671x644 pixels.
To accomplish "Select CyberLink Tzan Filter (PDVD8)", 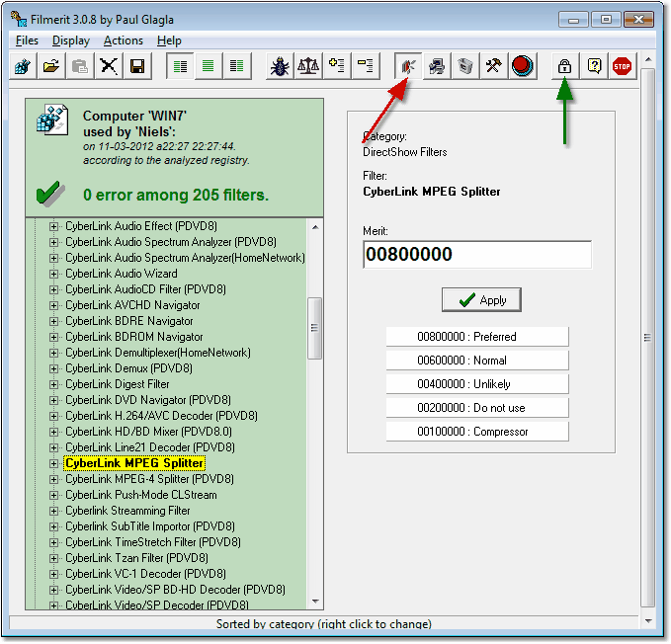I will 136,558.
